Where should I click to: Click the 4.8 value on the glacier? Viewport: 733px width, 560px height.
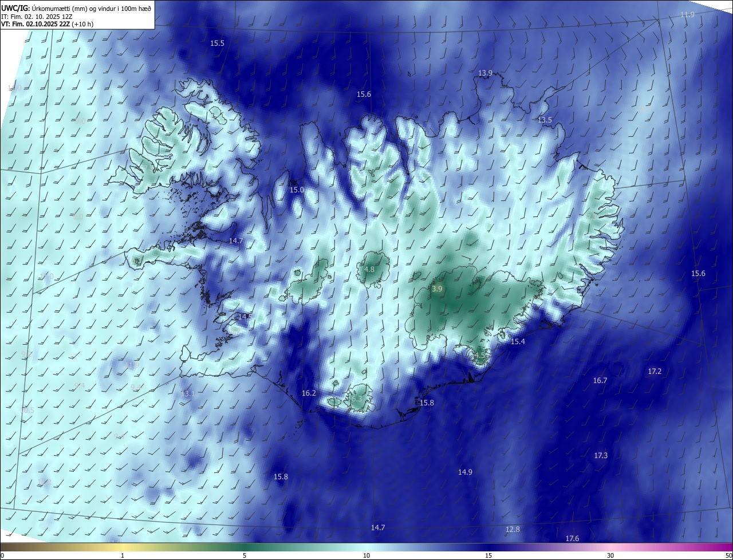(x=369, y=269)
